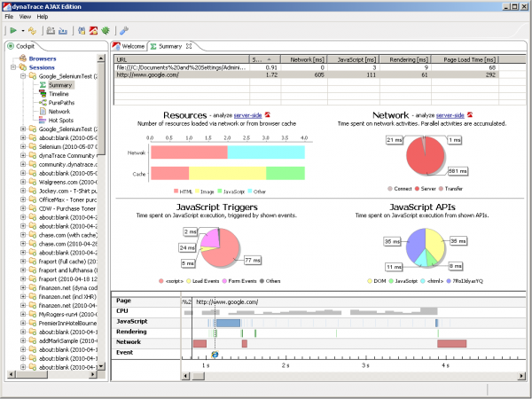Image resolution: width=532 pixels, height=399 pixels.
Task: Click the Network document icon in tree
Action: point(43,112)
